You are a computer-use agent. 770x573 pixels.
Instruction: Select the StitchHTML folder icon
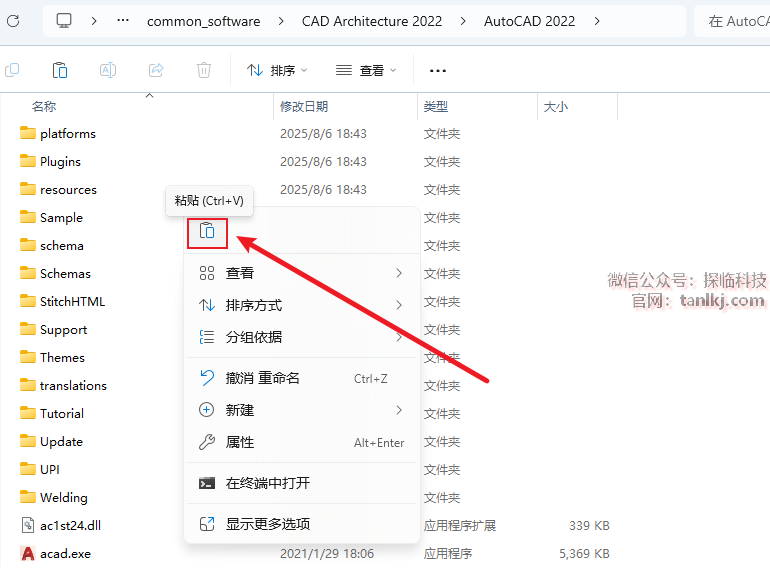[x=28, y=301]
